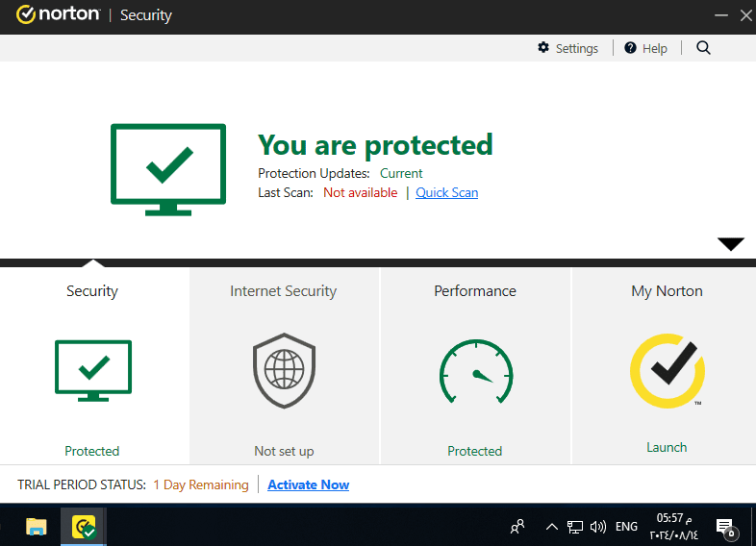Select the Security tab heading
The width and height of the screenshot is (756, 546).
(x=92, y=291)
